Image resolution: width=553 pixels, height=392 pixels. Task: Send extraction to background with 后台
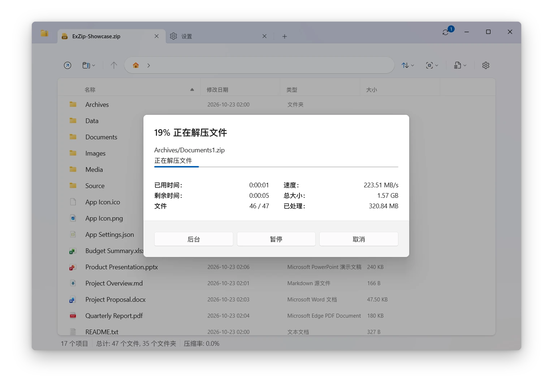(194, 239)
